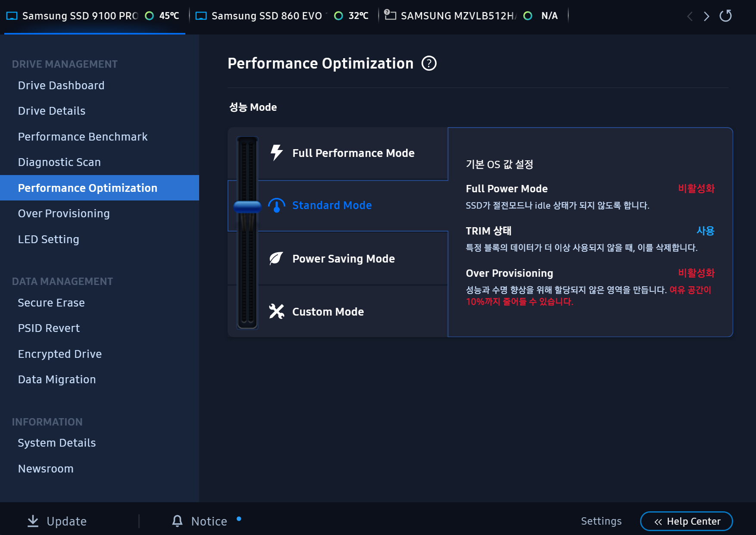Open Data Migration

[x=100, y=379]
